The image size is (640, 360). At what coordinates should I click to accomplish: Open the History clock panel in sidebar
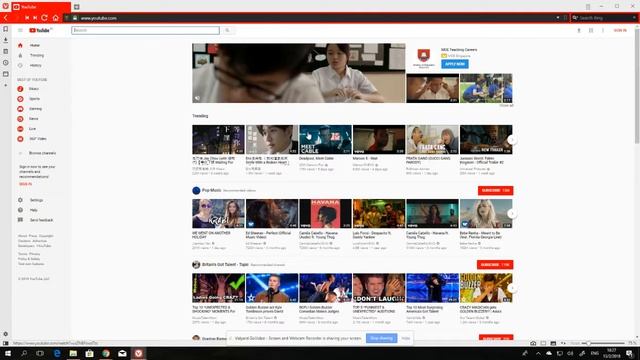(6, 63)
